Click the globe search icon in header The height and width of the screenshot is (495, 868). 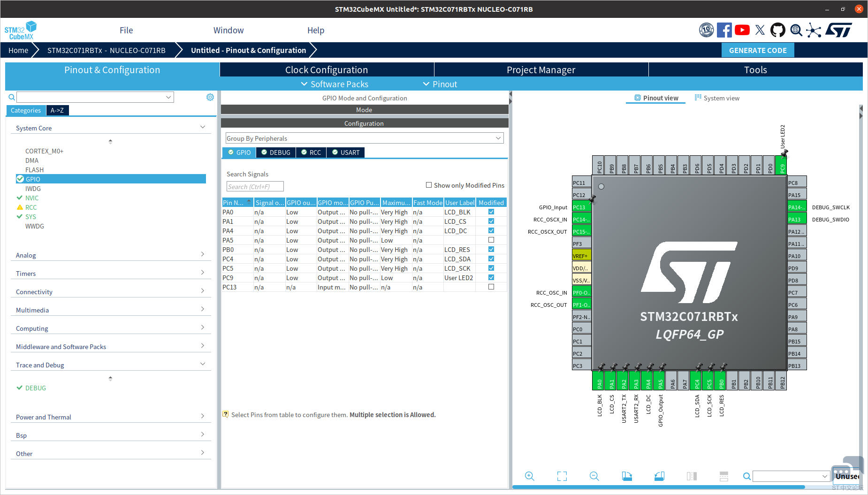tap(796, 30)
